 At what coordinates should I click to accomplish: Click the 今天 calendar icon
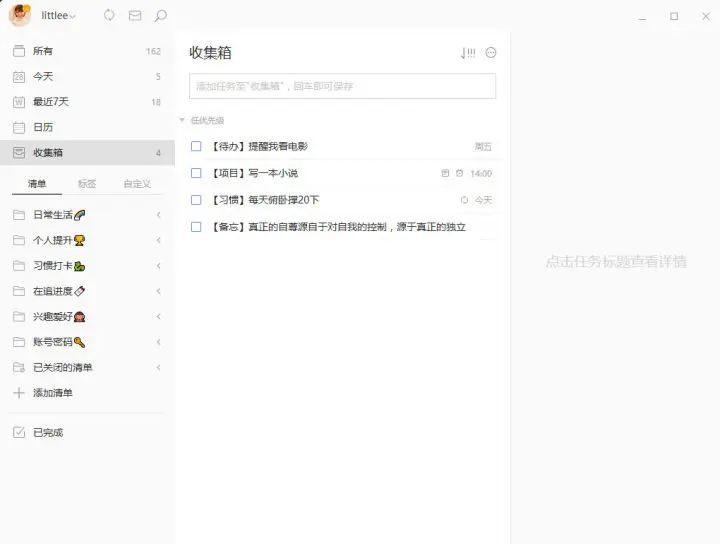(x=19, y=77)
